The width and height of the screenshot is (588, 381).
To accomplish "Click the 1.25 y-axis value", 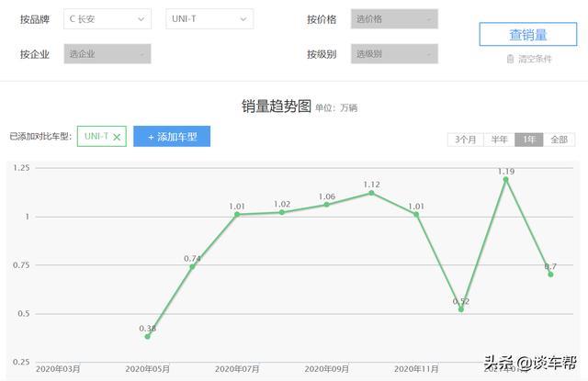I will [x=21, y=168].
